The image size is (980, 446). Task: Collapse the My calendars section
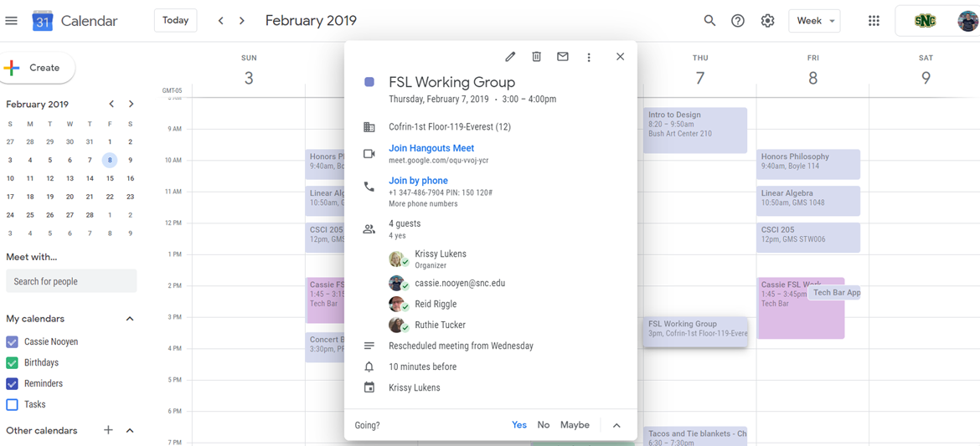point(130,319)
